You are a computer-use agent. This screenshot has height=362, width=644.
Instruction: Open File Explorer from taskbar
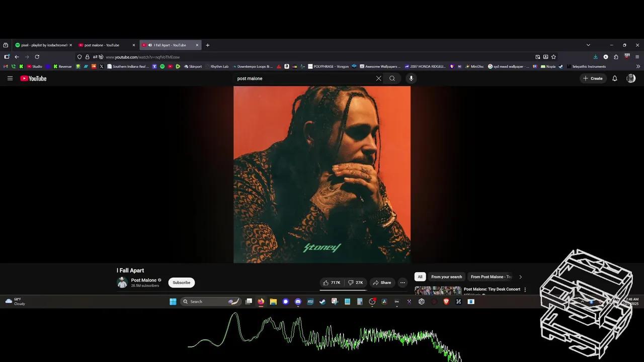click(x=273, y=302)
